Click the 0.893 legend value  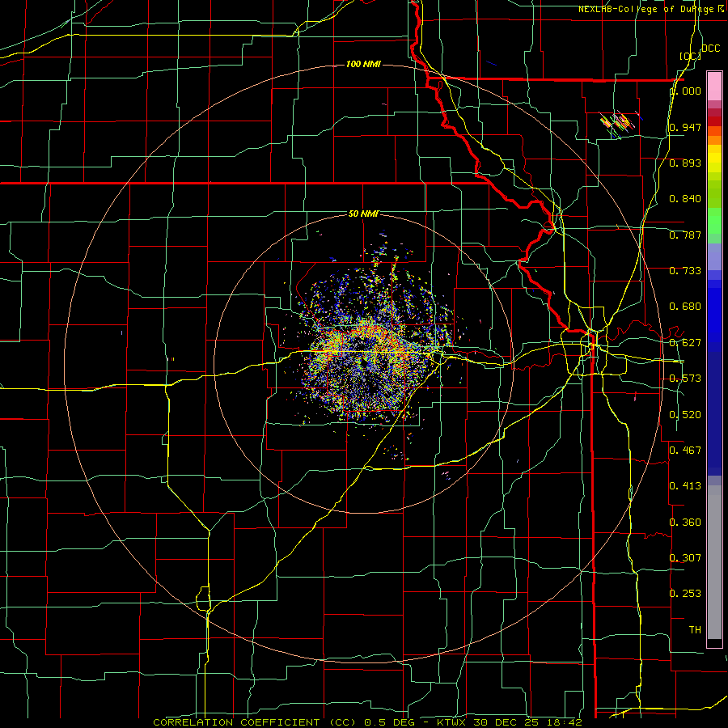(685, 163)
